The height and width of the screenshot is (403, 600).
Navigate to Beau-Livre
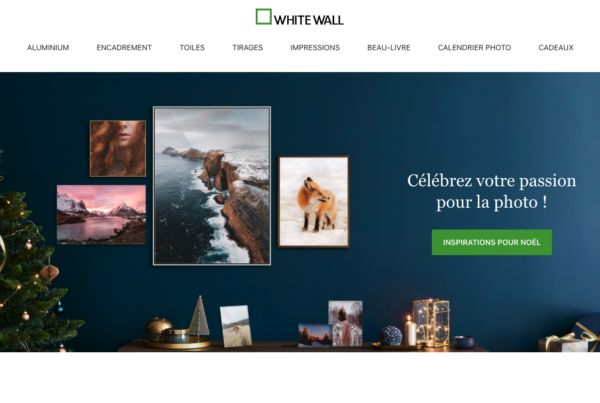coord(389,47)
